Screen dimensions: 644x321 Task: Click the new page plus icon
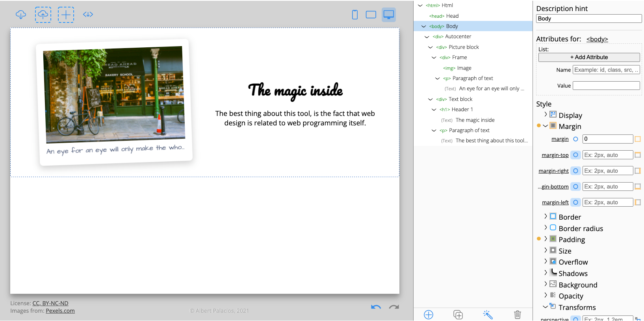click(66, 15)
